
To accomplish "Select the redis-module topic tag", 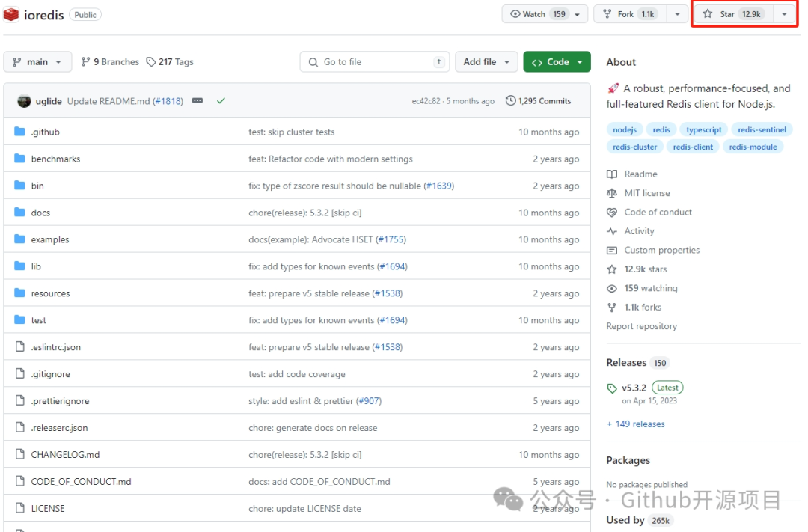I will click(753, 147).
